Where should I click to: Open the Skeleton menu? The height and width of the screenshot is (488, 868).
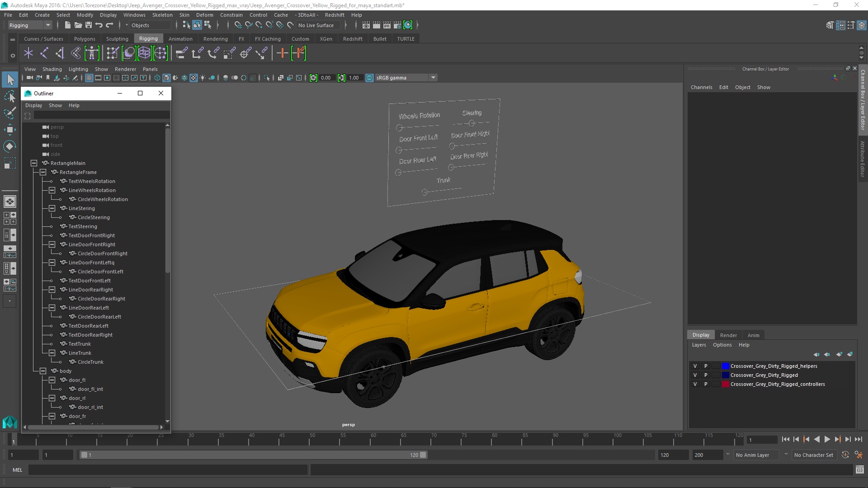pyautogui.click(x=162, y=15)
